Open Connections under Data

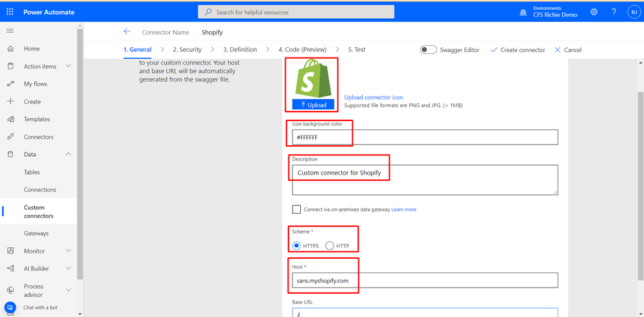[40, 190]
